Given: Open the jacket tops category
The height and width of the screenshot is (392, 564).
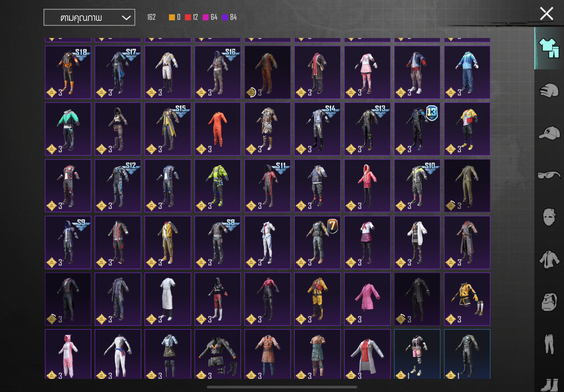Looking at the screenshot, I should click(549, 259).
